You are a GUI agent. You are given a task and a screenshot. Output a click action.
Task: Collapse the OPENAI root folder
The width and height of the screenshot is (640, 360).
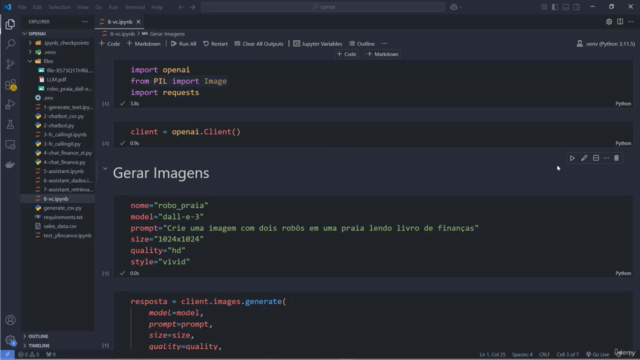click(x=24, y=33)
